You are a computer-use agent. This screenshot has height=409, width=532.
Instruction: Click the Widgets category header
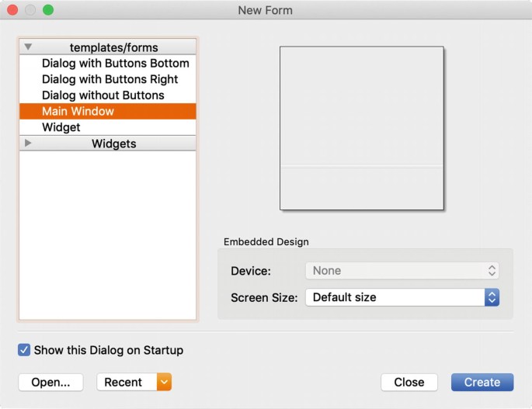tap(113, 144)
